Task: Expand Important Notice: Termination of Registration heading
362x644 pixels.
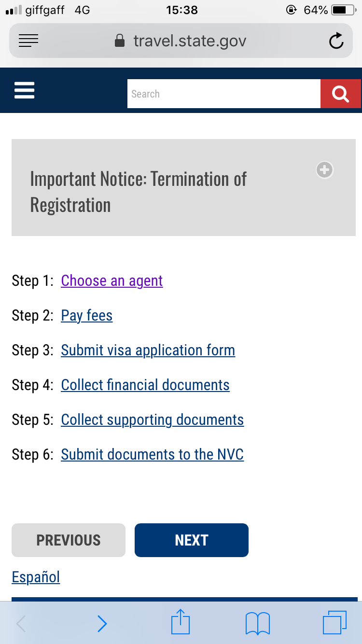Action: 139,192
